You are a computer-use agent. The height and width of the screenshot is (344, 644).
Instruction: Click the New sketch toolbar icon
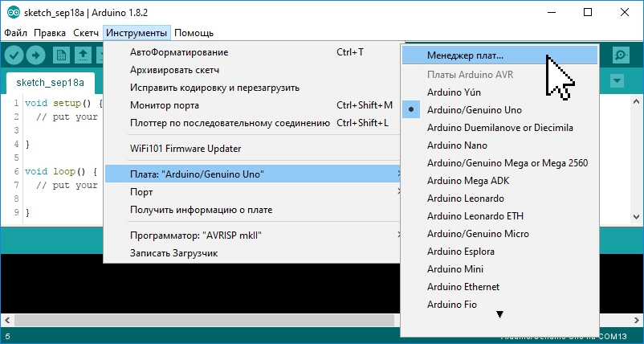click(x=61, y=55)
